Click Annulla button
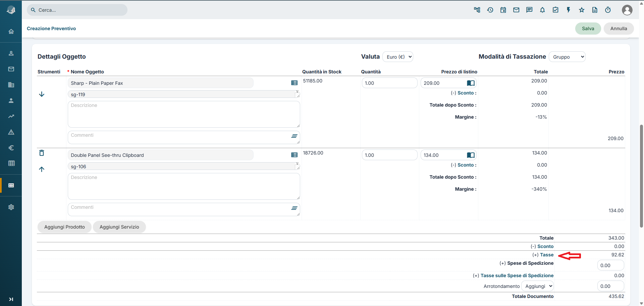This screenshot has width=644, height=306. (619, 28)
